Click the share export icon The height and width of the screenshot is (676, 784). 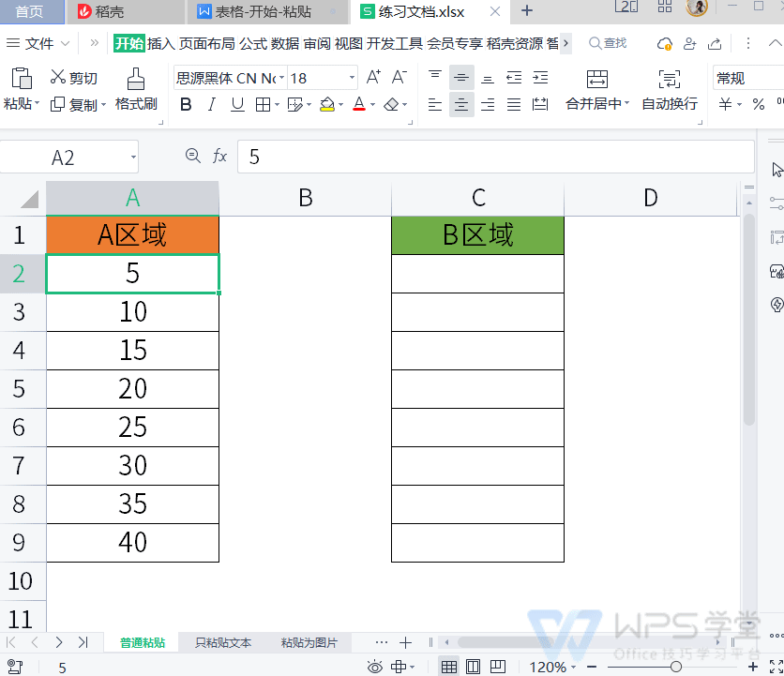[715, 44]
